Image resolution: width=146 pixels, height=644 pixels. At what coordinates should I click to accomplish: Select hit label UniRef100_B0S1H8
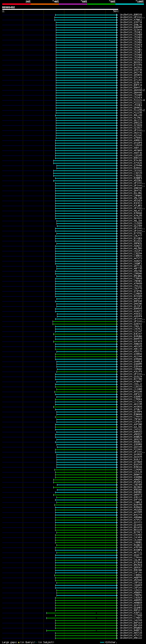131,392
